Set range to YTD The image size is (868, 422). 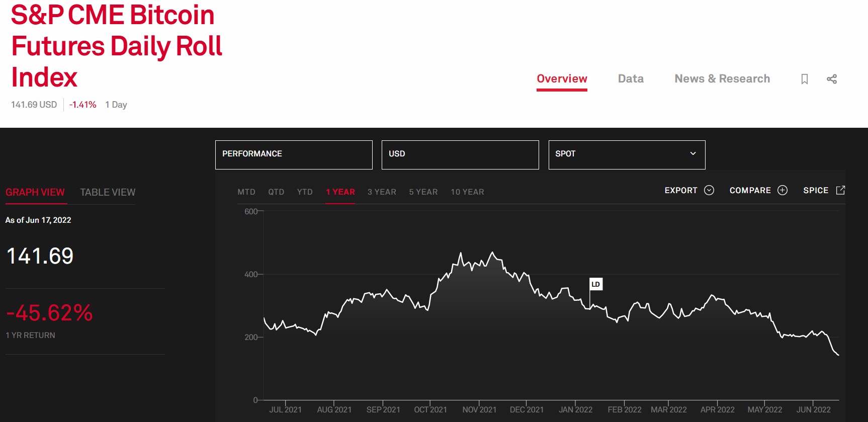[x=305, y=192]
